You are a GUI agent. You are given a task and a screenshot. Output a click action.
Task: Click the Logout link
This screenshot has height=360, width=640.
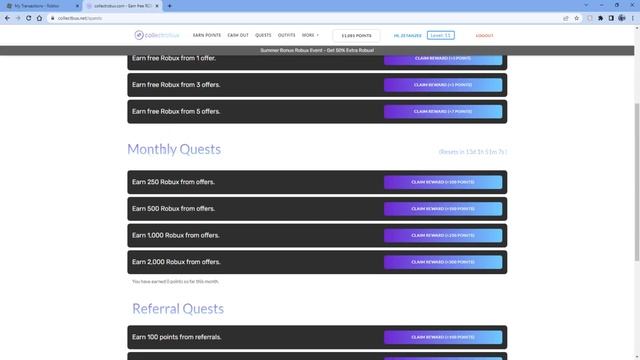tap(484, 36)
